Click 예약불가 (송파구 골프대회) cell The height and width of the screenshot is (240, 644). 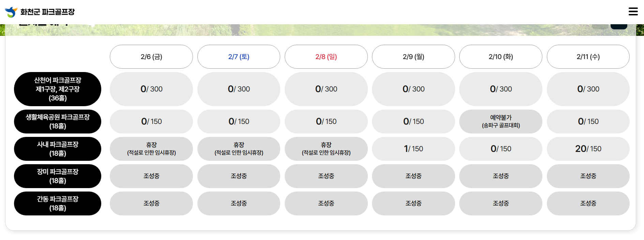tap(501, 122)
